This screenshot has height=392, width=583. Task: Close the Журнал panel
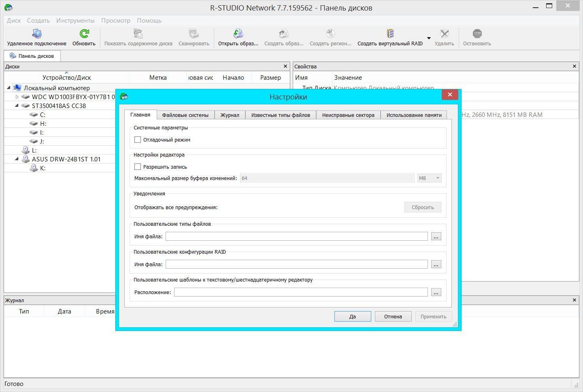574,300
